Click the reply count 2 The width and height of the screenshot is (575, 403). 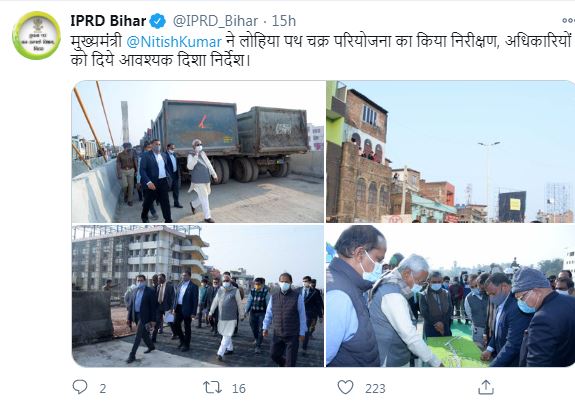[103, 389]
